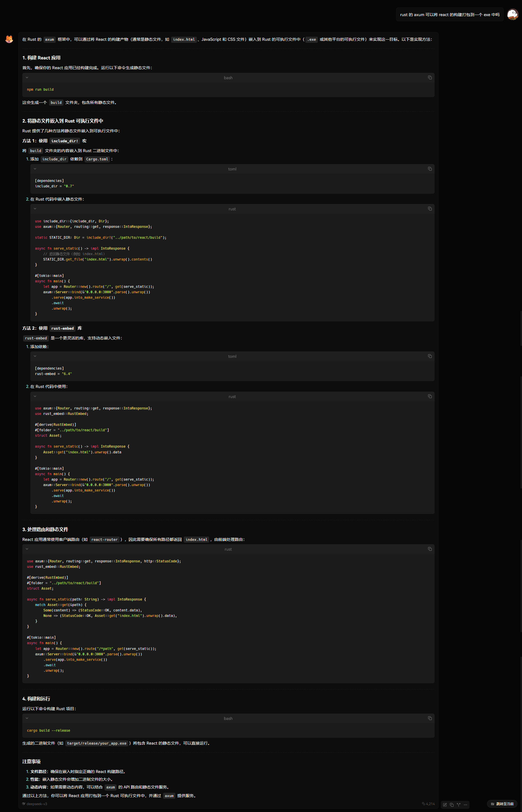Screen dimensions: 522x812
Task: Copy the cargo build --release command
Action: [x=429, y=718]
